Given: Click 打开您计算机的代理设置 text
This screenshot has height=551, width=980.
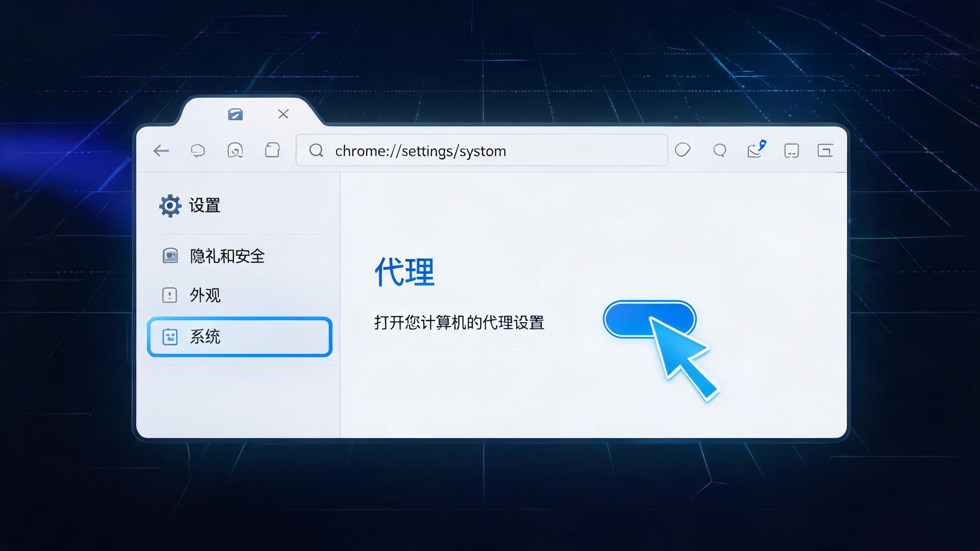Looking at the screenshot, I should pyautogui.click(x=459, y=323).
